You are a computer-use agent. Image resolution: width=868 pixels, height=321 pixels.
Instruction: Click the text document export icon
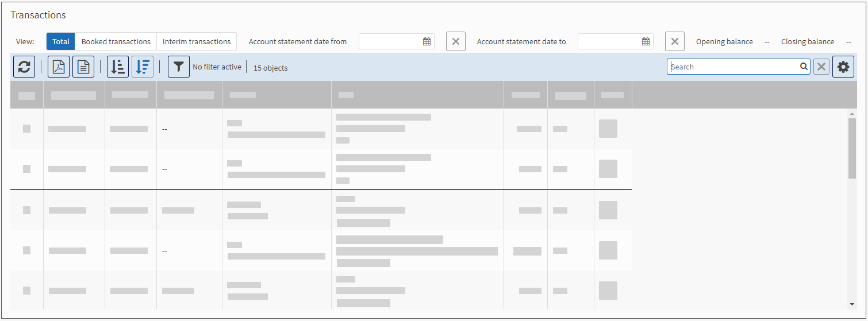pos(83,67)
